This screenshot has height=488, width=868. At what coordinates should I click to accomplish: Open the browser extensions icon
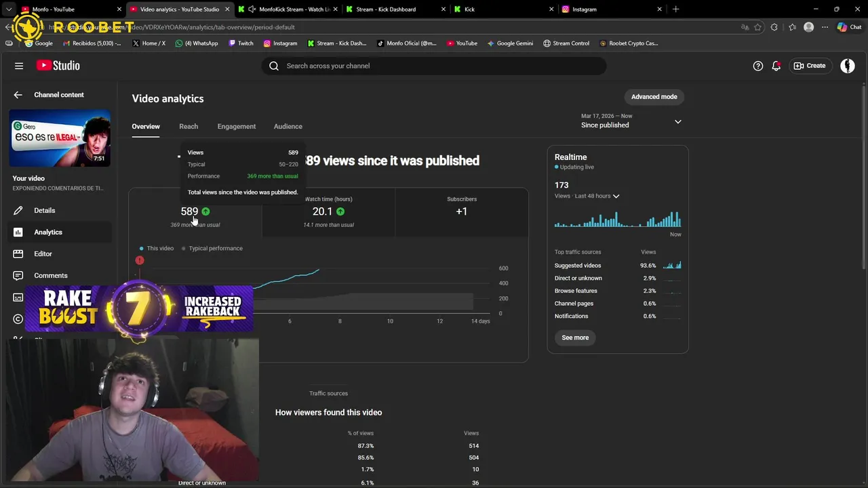(x=775, y=27)
